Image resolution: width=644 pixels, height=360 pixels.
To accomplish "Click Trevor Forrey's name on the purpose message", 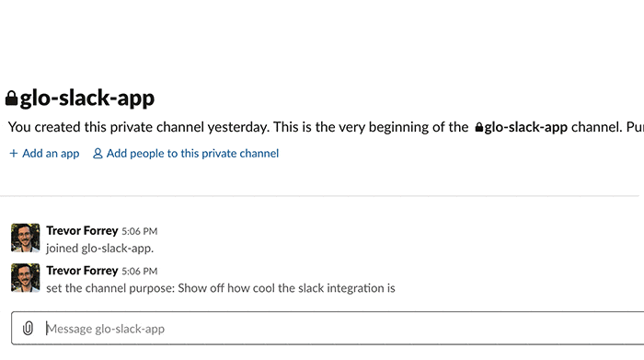I will 82,271.
